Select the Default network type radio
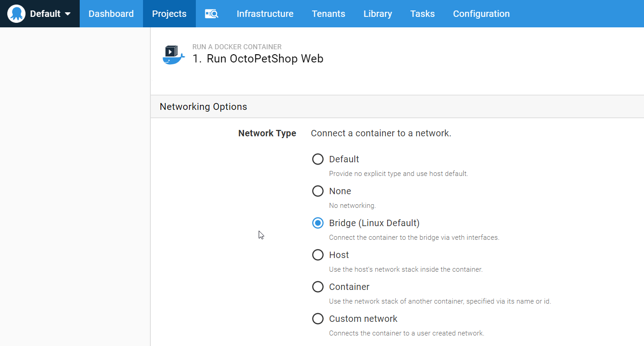 [318, 159]
